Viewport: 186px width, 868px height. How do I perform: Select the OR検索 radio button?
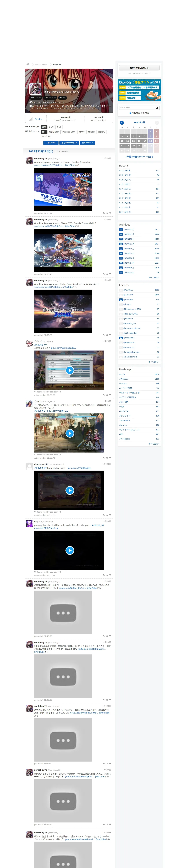tap(141, 113)
